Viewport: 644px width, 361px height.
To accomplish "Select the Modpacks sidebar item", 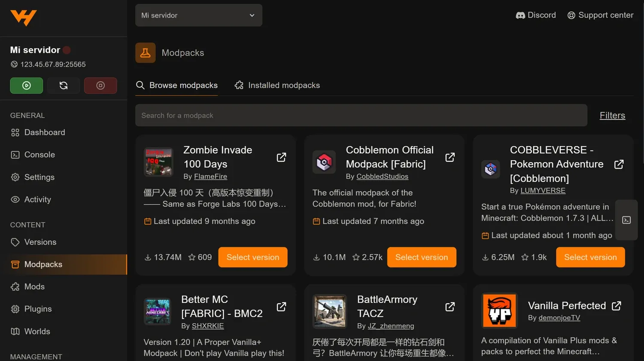I will pos(64,265).
